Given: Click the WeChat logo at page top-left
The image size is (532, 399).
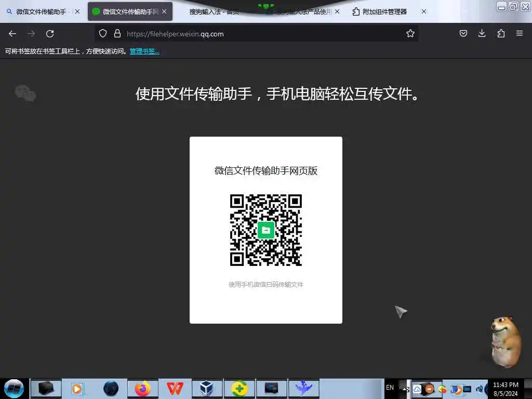Looking at the screenshot, I should pyautogui.click(x=25, y=93).
